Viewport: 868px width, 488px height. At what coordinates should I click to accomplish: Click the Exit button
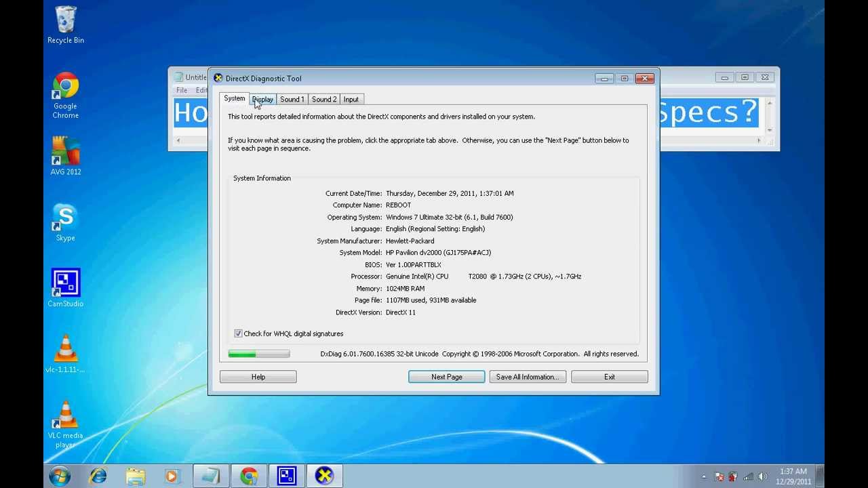pyautogui.click(x=610, y=377)
